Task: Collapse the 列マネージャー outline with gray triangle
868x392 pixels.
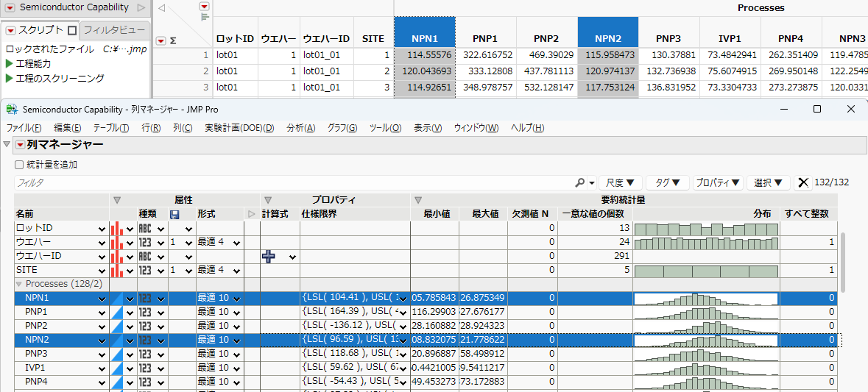Action: (7, 145)
